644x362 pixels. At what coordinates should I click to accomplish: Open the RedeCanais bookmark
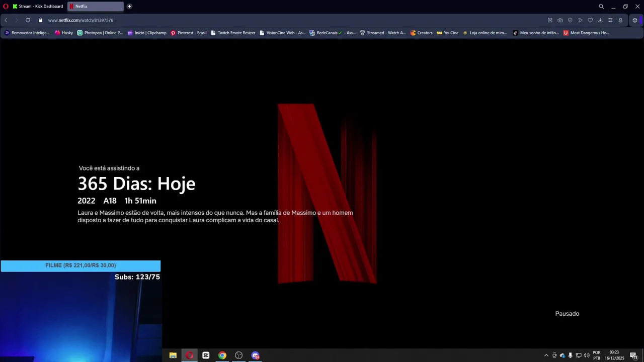click(x=333, y=33)
